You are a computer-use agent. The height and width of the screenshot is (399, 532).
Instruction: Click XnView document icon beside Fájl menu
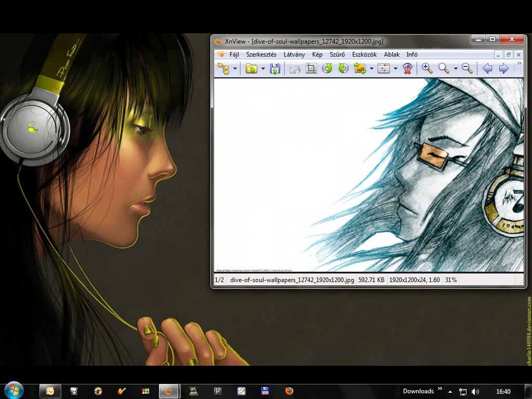click(x=221, y=54)
